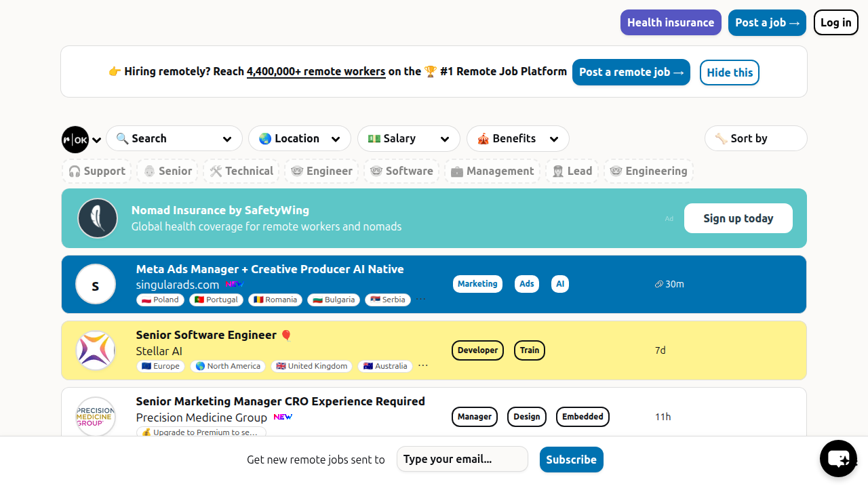Click Post a job in header
This screenshot has width=868, height=488.
[x=767, y=22]
